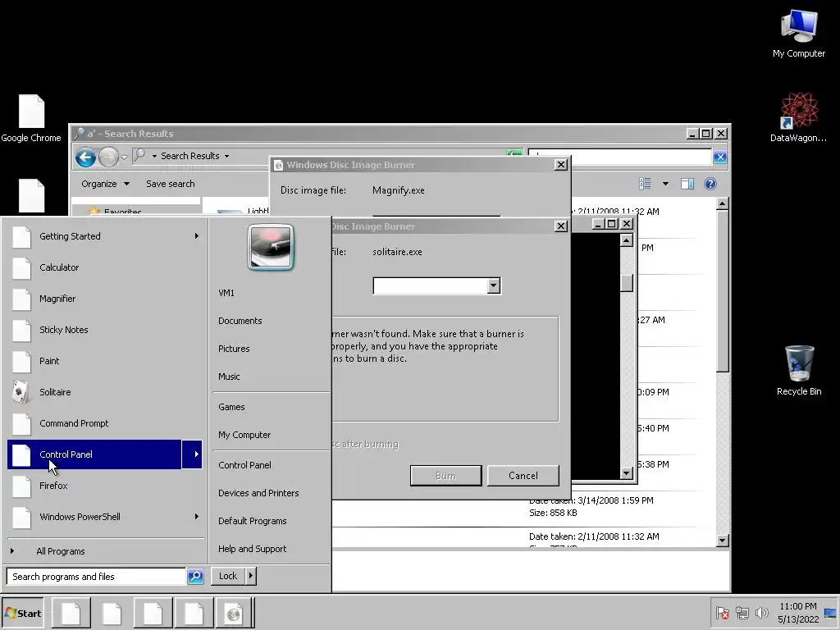Click the taskbar clock showing 11:00 PM

(798, 613)
